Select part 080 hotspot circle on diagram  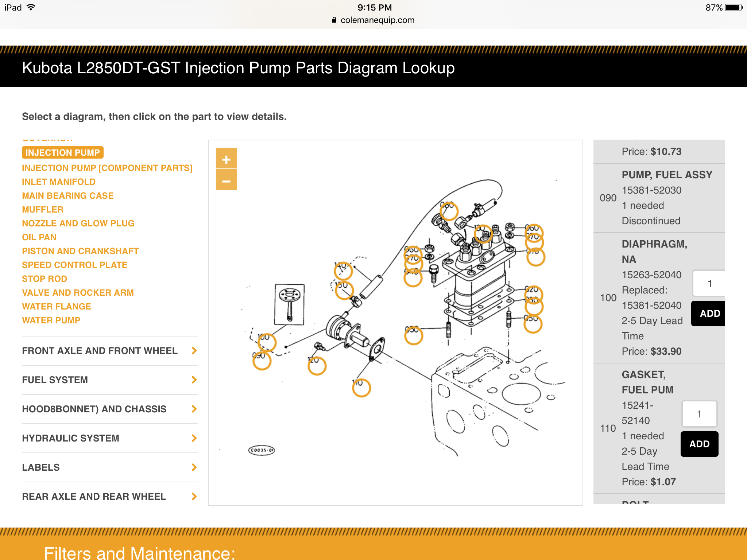coord(449,211)
